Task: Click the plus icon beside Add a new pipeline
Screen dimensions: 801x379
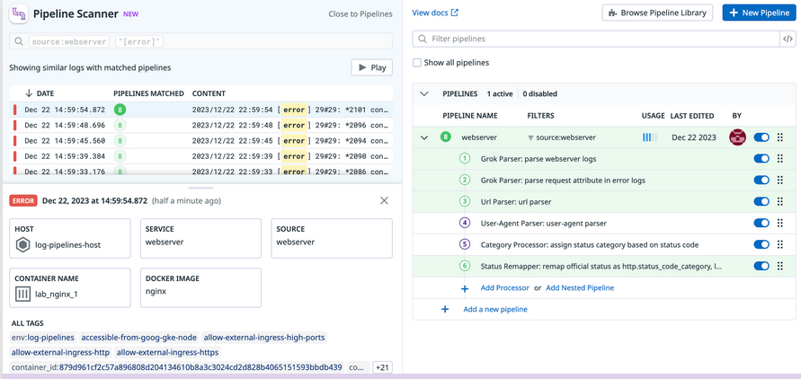Action: click(445, 310)
